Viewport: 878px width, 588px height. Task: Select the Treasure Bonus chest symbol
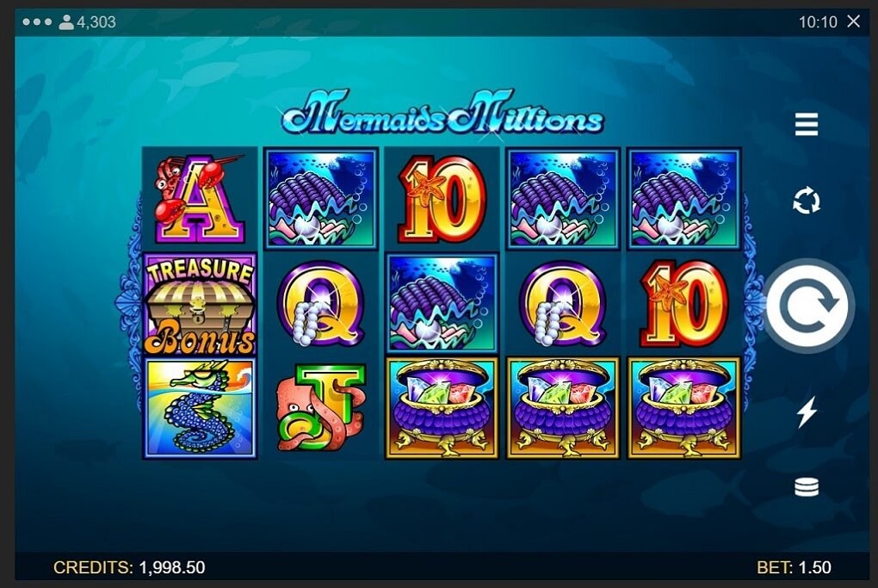(200, 306)
